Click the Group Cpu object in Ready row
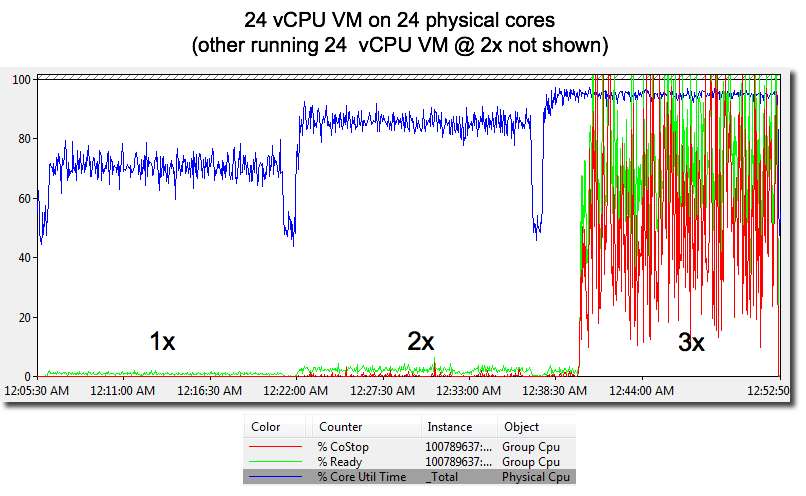806x496 pixels. [x=530, y=462]
